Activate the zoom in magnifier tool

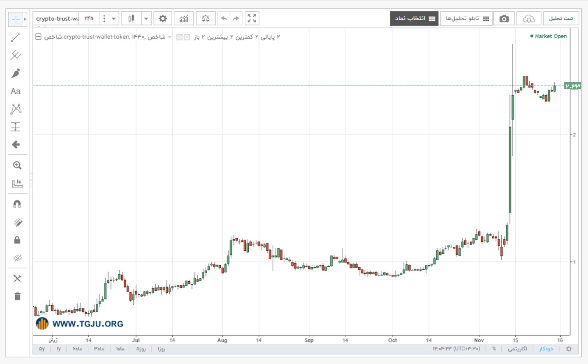click(17, 165)
